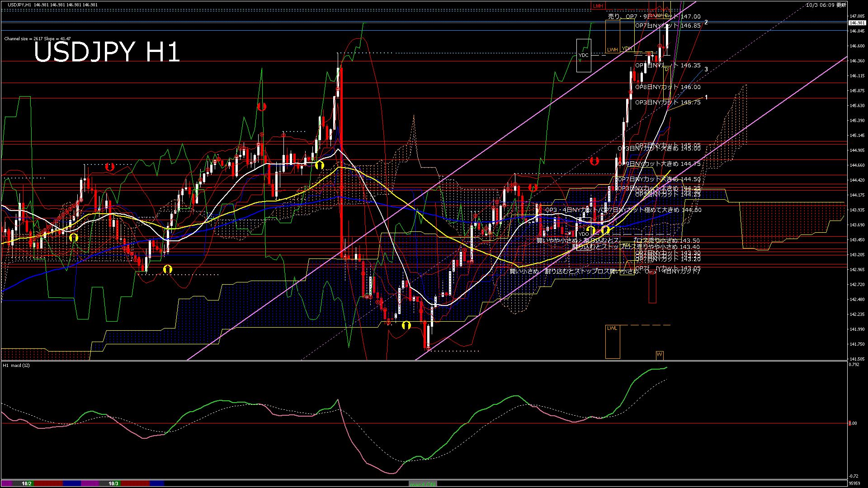This screenshot has height=488, width=868.
Task: Select the YDO label marker
Action: tap(584, 234)
